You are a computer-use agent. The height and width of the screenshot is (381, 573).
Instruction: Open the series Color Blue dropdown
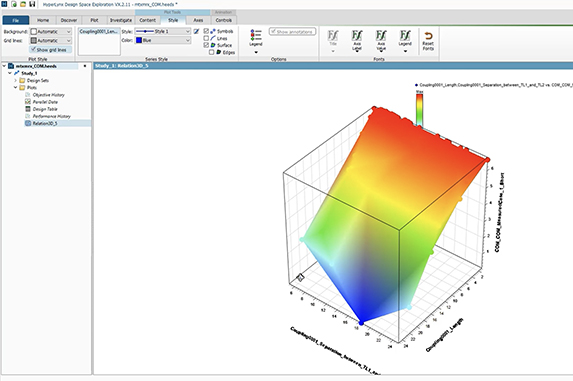[x=163, y=40]
